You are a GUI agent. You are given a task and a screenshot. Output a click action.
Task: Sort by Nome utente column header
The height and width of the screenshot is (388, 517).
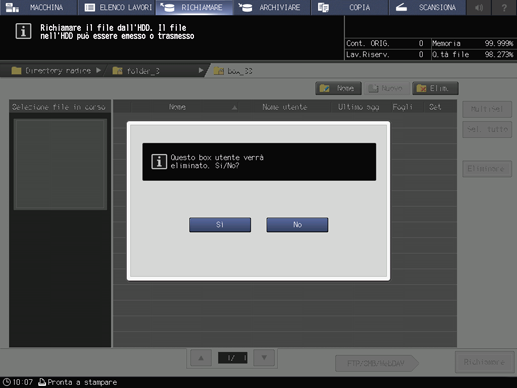click(x=284, y=107)
